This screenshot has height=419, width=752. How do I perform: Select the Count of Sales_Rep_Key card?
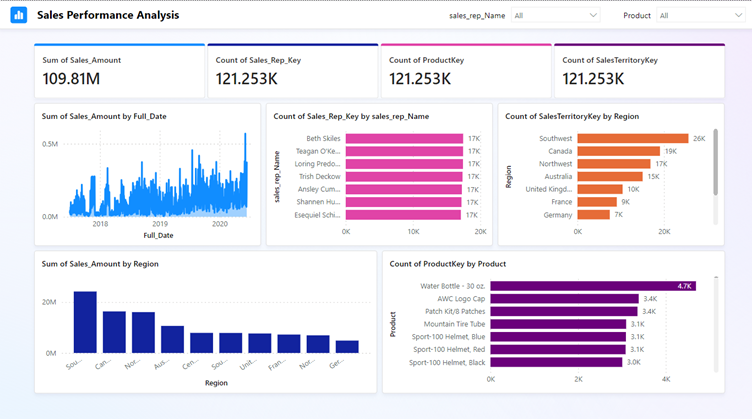pos(292,71)
